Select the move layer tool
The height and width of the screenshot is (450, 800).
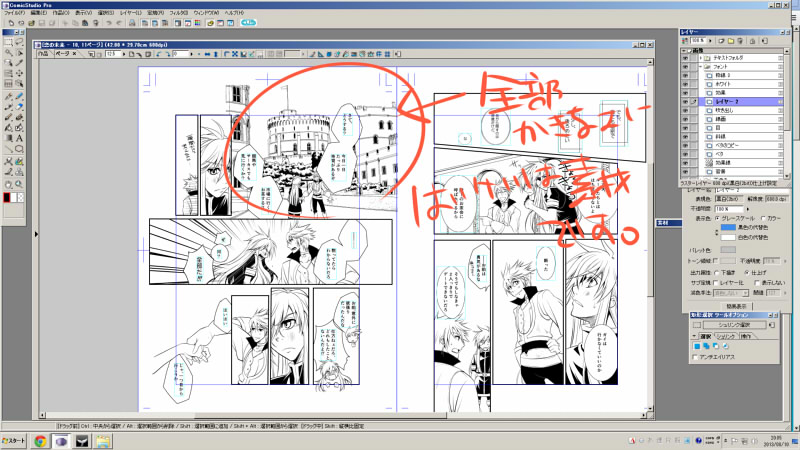pyautogui.click(x=19, y=73)
